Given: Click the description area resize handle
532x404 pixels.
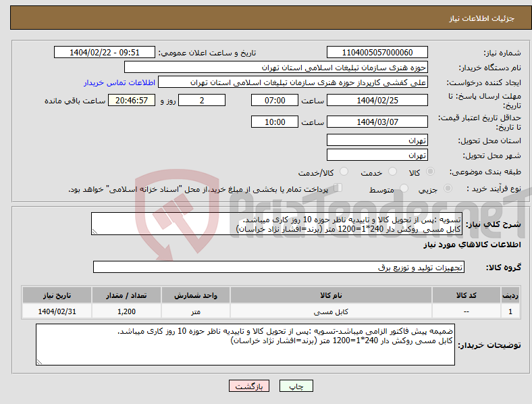Looking at the screenshot, I should pos(95,232).
